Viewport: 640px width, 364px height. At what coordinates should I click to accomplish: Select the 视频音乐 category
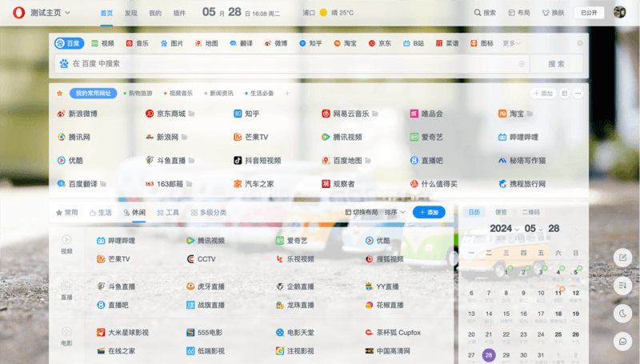click(178, 94)
